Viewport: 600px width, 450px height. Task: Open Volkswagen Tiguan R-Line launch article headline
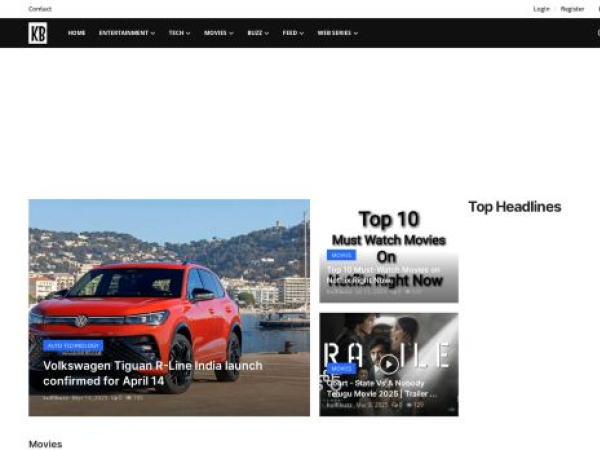(153, 373)
